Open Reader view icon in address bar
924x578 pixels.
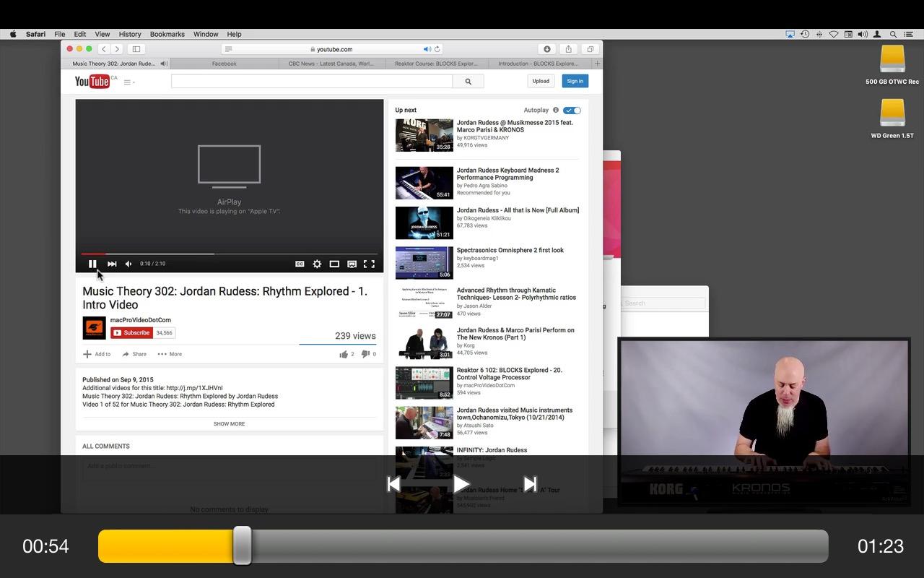229,49
